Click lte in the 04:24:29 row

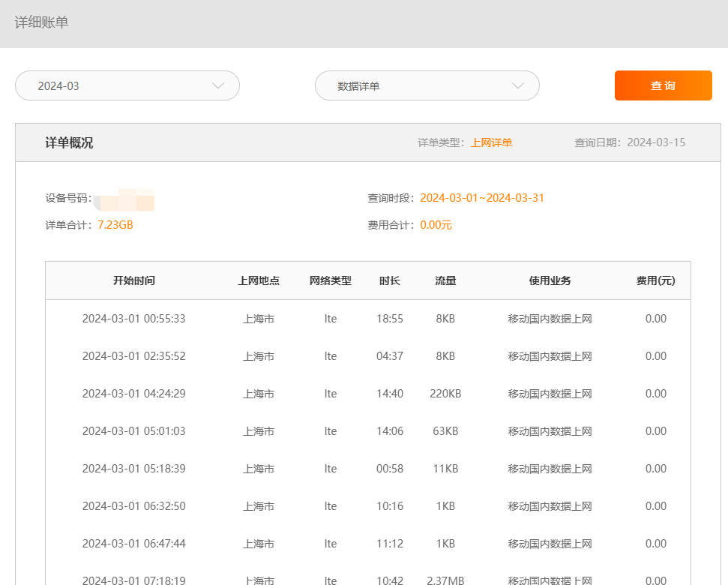click(331, 394)
